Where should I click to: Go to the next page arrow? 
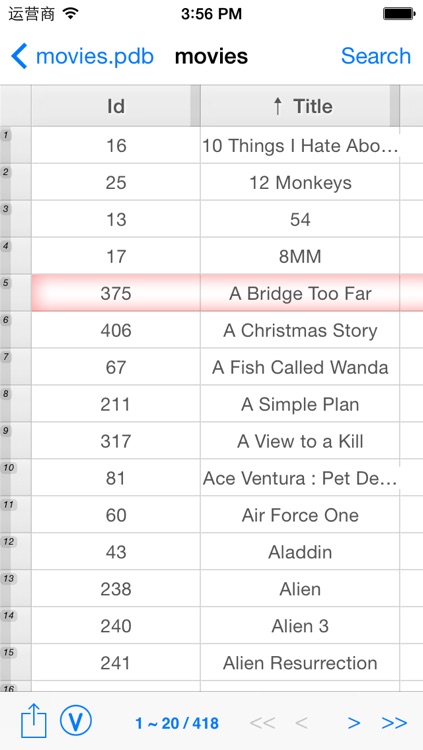(x=354, y=723)
